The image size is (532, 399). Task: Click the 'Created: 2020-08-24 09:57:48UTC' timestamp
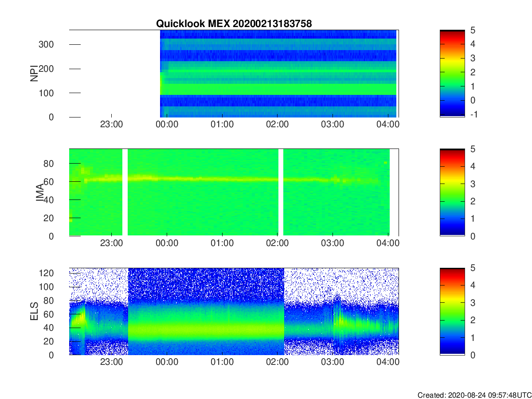[474, 395]
